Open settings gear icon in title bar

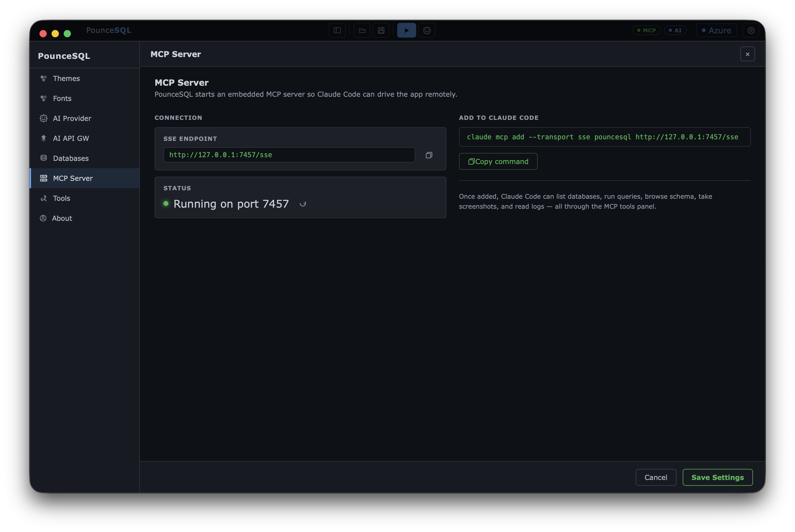[751, 30]
